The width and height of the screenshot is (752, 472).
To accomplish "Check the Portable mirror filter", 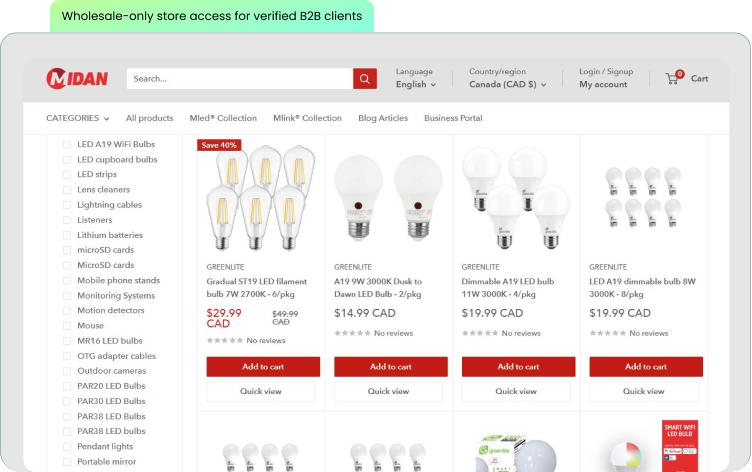I will pyautogui.click(x=67, y=462).
